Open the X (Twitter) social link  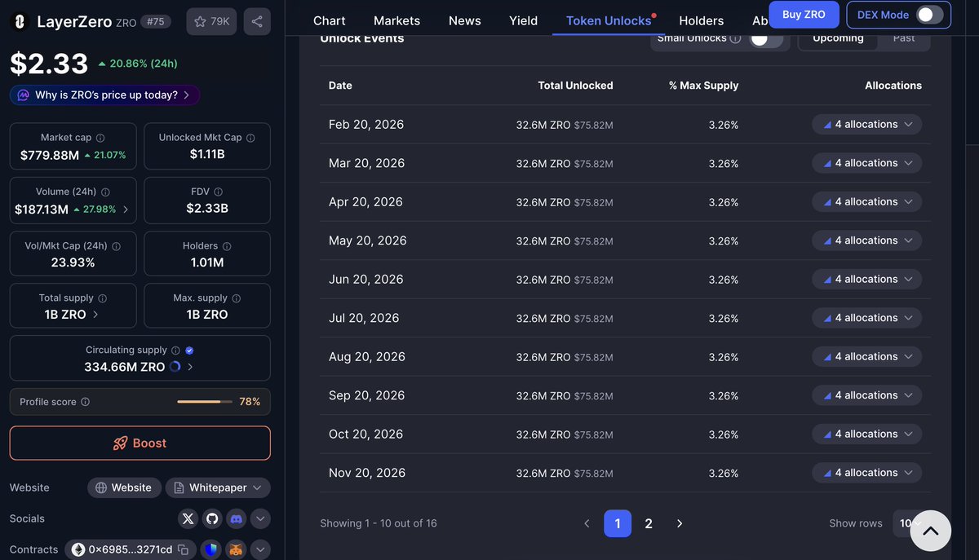coord(188,518)
